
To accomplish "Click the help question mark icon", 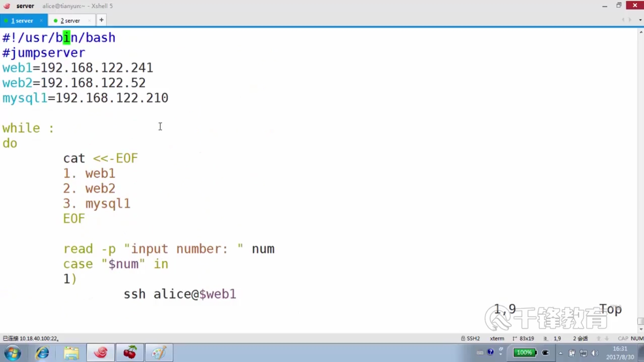I will [490, 352].
